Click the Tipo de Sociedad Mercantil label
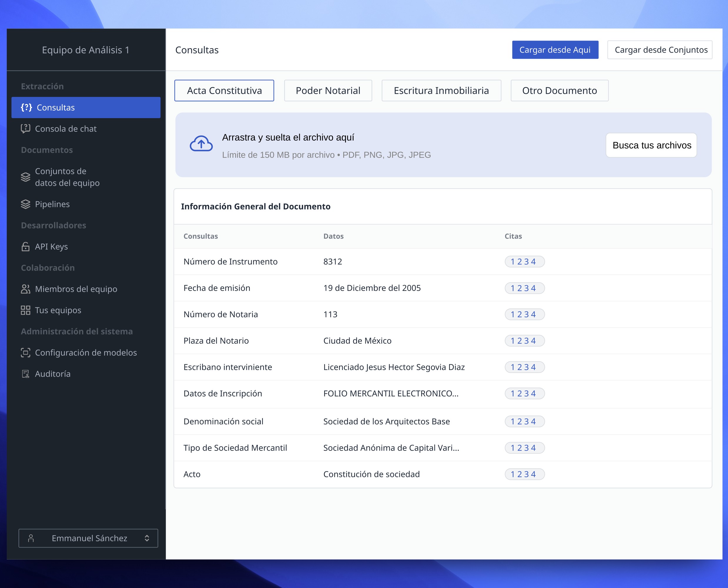 coord(235,448)
